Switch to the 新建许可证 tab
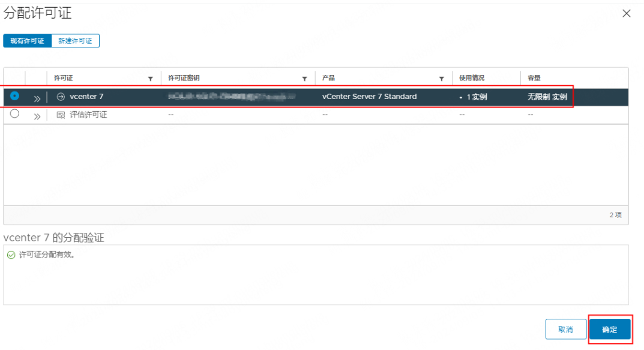Screen dimensions: 644x350 75,41
